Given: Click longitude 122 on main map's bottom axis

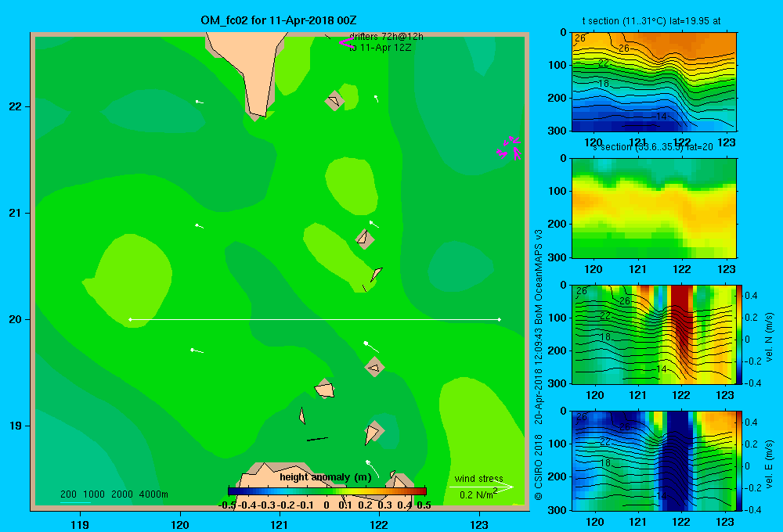Looking at the screenshot, I should click(x=380, y=524).
